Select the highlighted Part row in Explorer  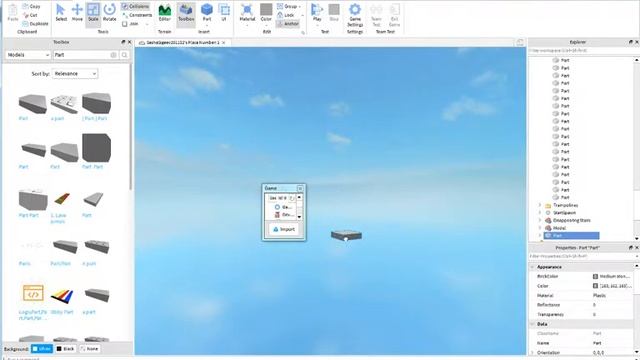point(571,236)
